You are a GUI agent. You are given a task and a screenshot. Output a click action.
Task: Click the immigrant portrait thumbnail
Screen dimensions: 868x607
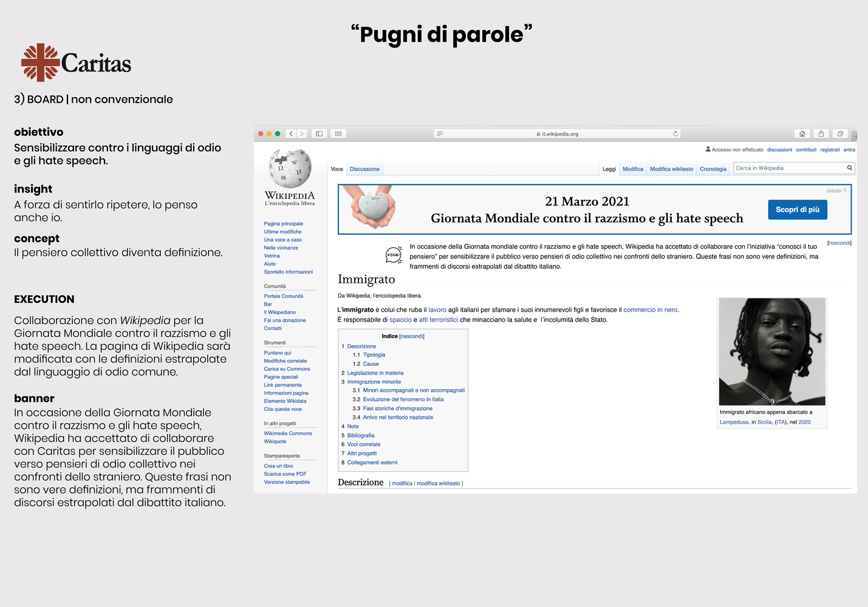(772, 351)
